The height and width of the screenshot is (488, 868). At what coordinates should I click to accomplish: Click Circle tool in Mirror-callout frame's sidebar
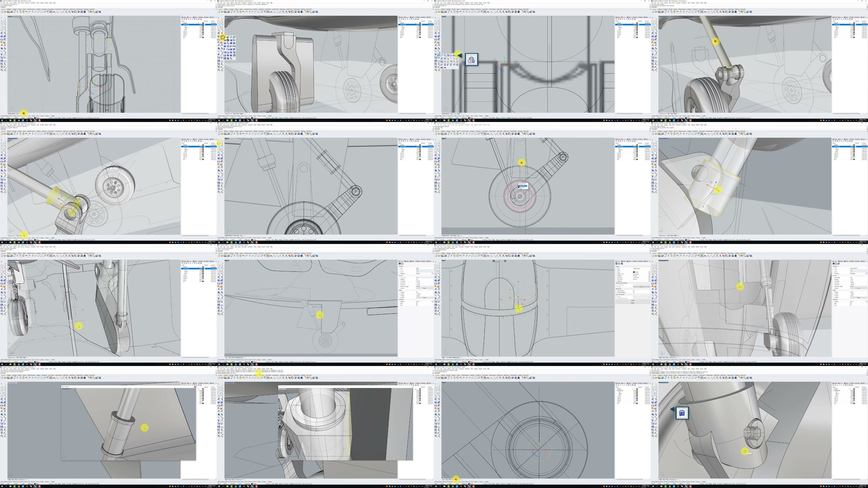[x=436, y=24]
